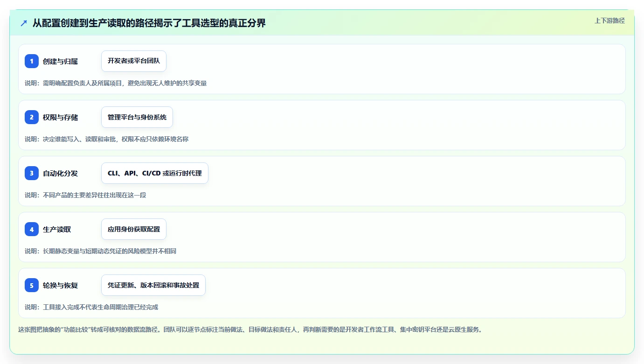
Task: Click the 管理平台与身份系统 chip
Action: [x=137, y=117]
